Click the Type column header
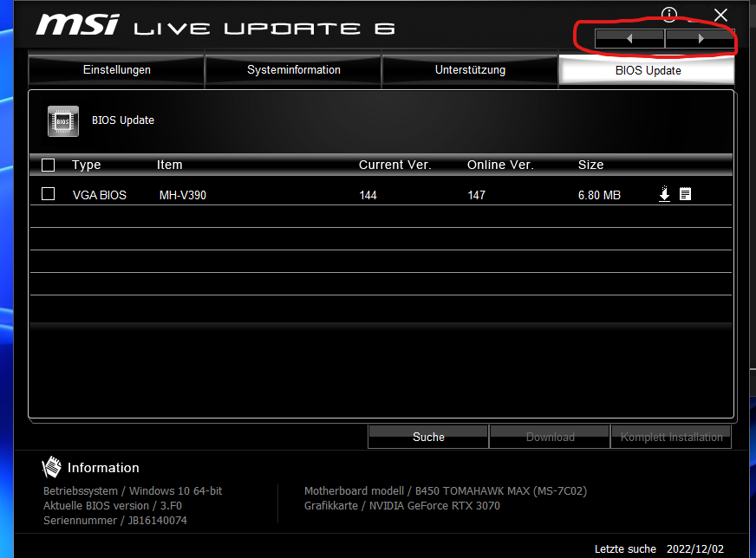Screen dimensions: 756x558 (87, 165)
